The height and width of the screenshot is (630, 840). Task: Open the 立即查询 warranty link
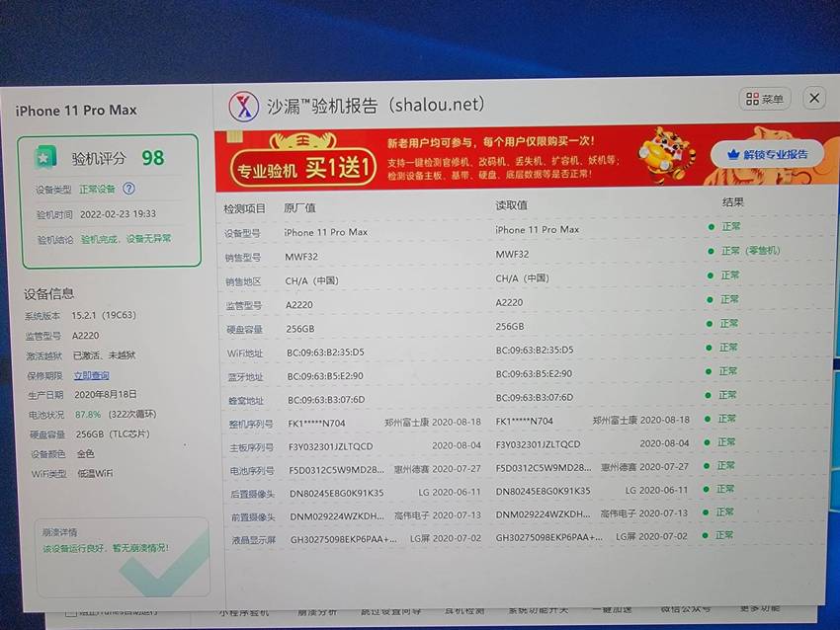click(92, 375)
